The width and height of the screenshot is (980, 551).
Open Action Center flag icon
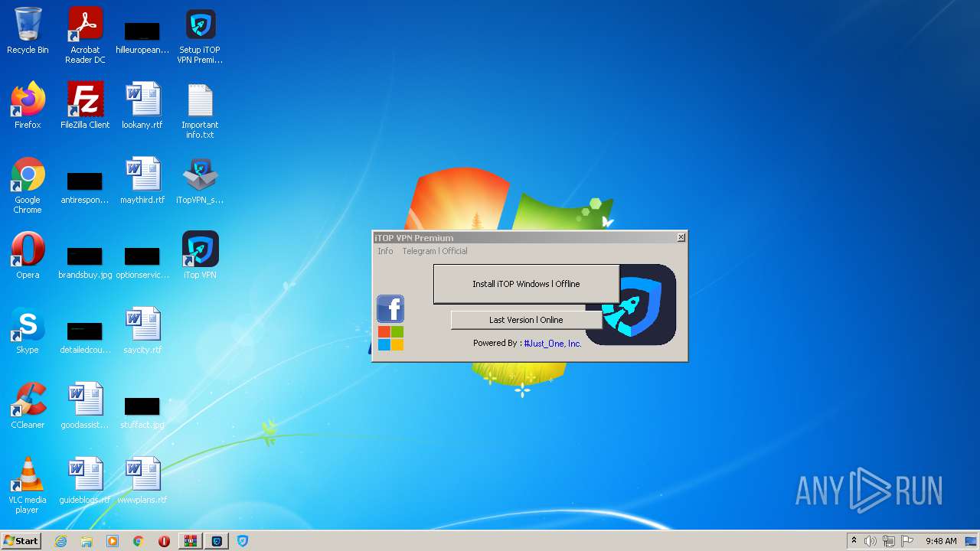click(907, 541)
